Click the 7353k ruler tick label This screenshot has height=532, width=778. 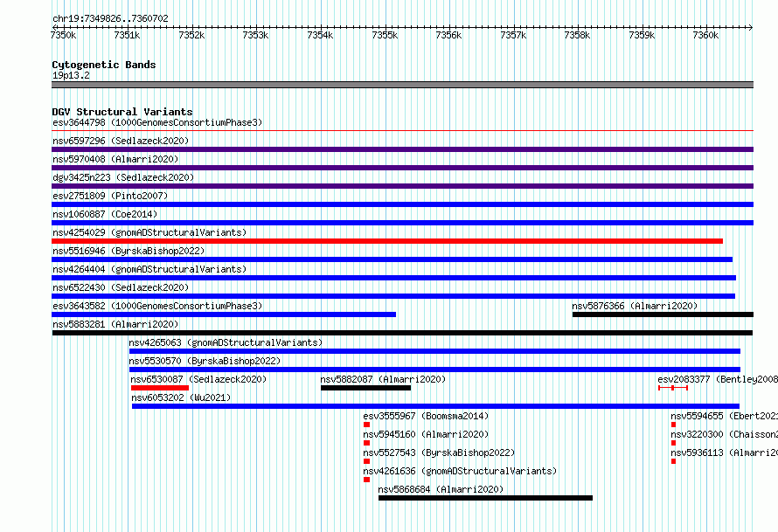[255, 35]
